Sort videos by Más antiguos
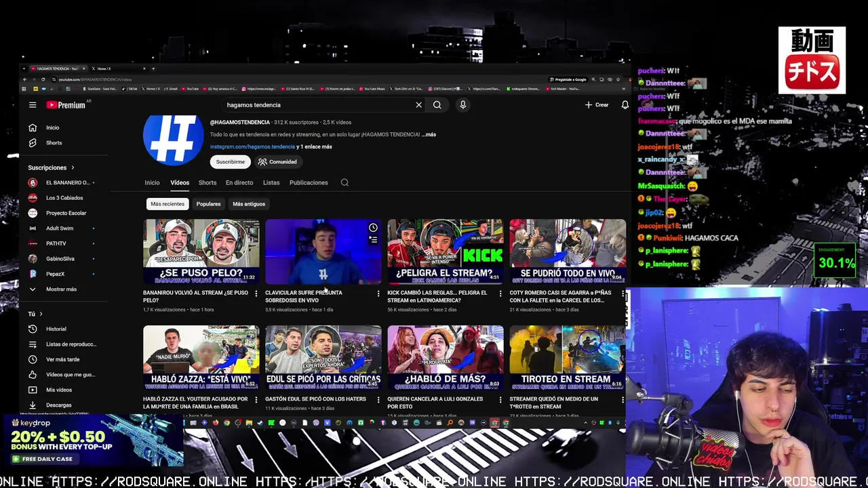 (x=249, y=204)
